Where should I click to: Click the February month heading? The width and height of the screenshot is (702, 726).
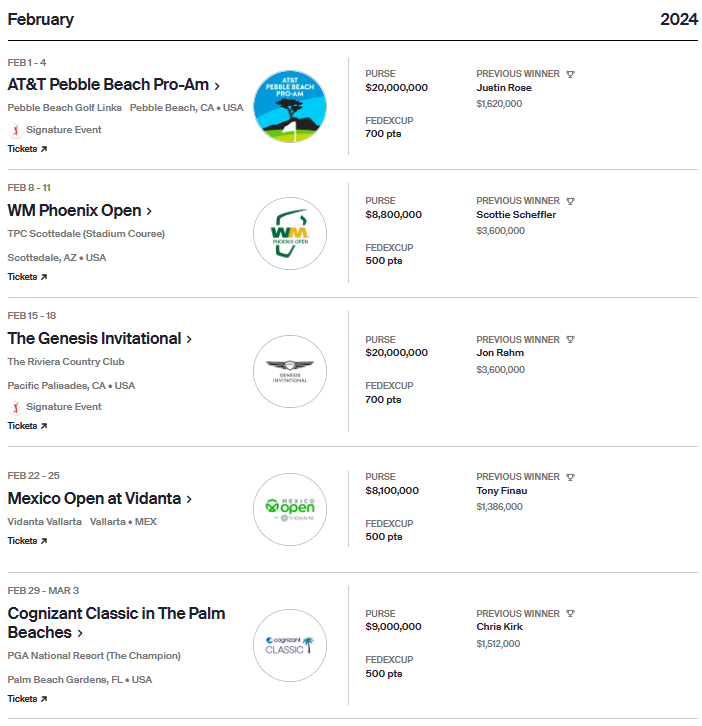41,19
